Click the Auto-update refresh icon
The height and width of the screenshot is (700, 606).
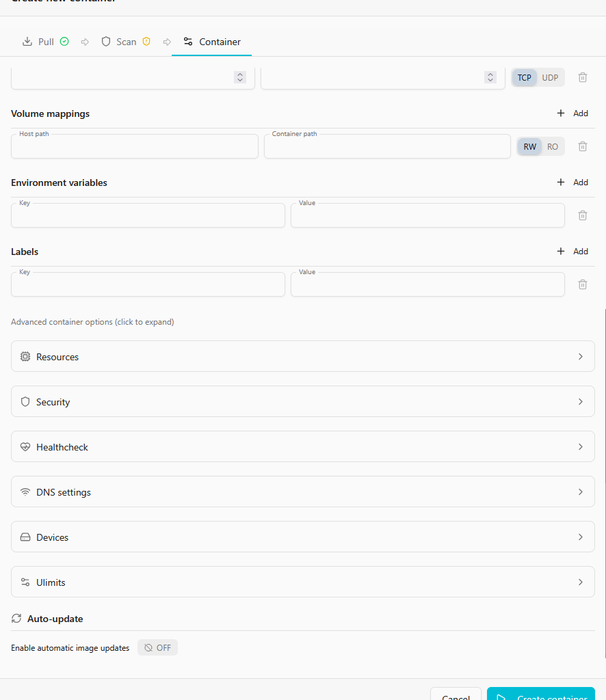(x=16, y=619)
